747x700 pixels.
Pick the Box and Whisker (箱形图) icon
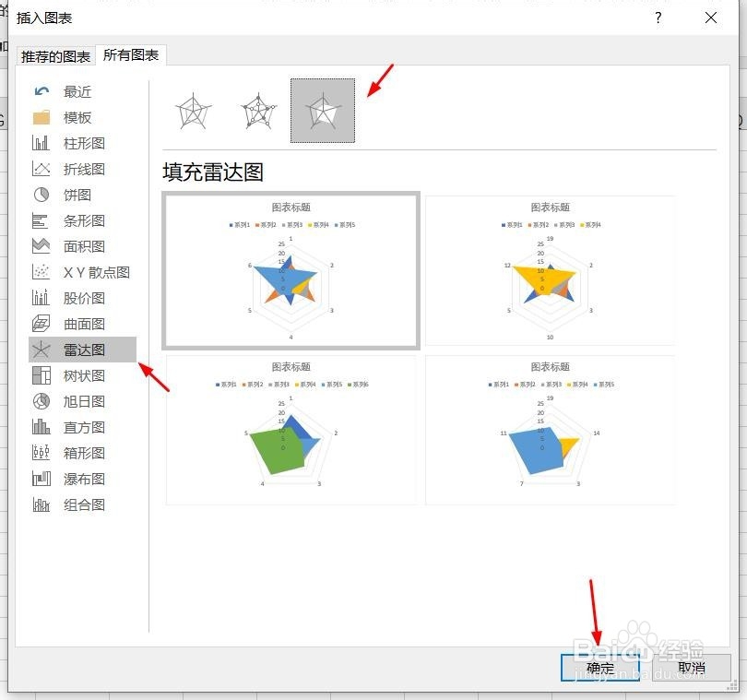click(x=41, y=452)
